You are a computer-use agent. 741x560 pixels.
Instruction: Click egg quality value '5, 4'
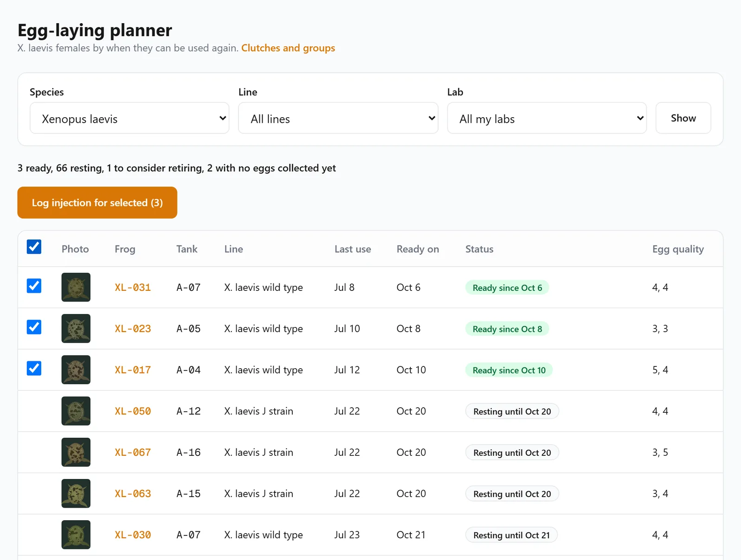660,370
